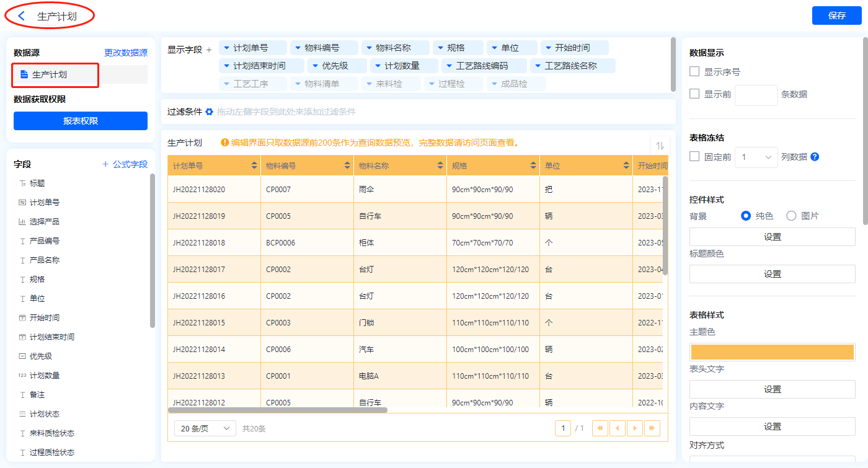868x468 pixels.
Task: Click the 显示前 row count input box
Action: point(756,95)
